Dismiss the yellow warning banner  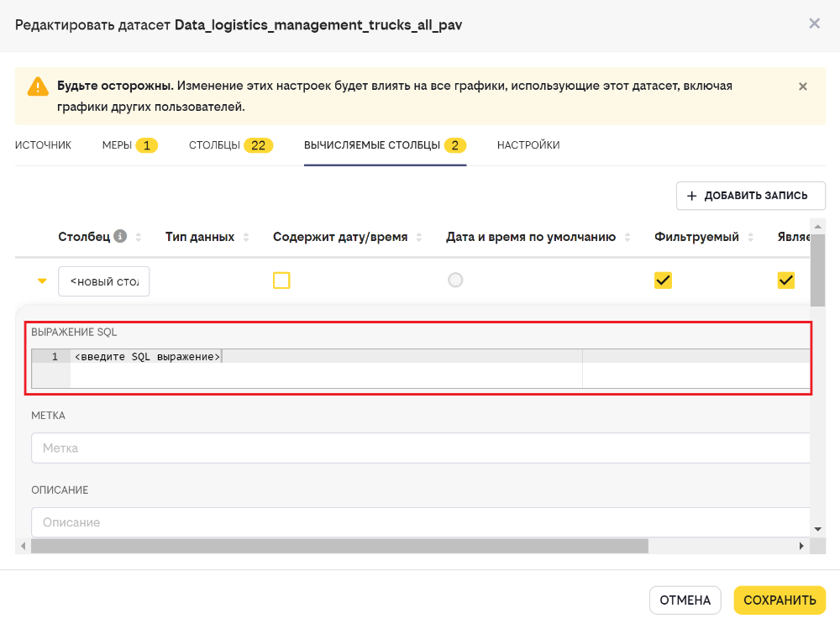pos(802,86)
